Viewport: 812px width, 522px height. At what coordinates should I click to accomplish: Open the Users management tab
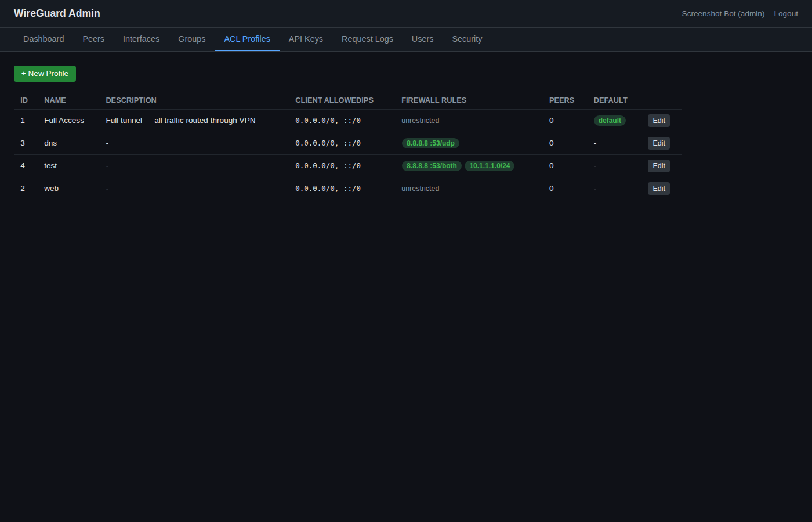[422, 39]
